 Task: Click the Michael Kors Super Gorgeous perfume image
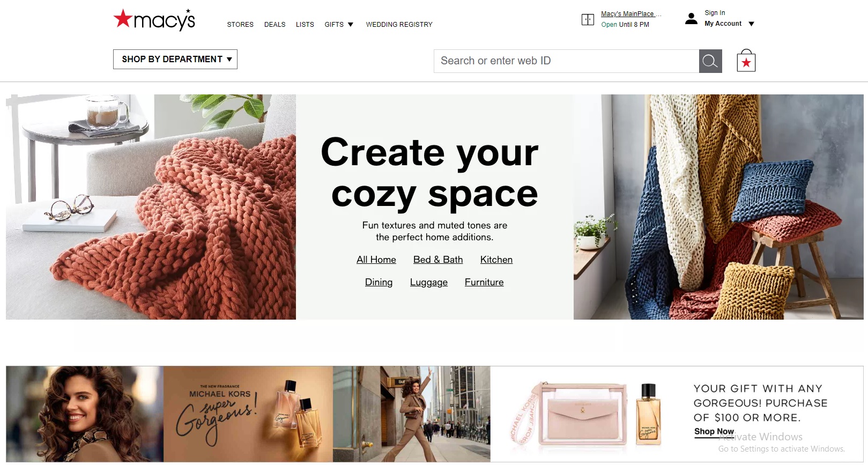[248, 414]
